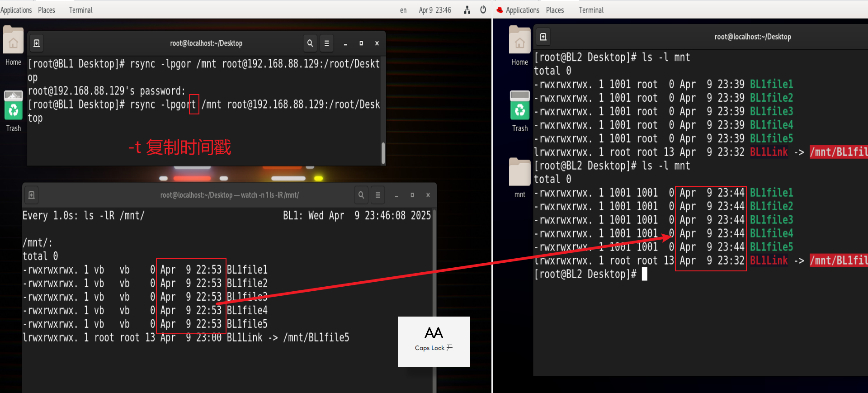This screenshot has height=393, width=868.
Task: Click the BL2 terminal title root@localhost:~/Desktop
Action: tap(753, 37)
